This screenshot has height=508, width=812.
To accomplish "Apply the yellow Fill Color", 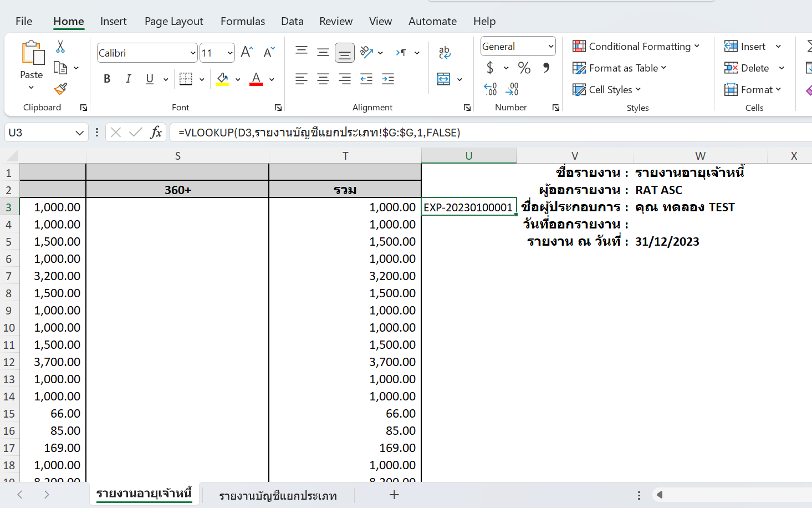I will point(223,79).
